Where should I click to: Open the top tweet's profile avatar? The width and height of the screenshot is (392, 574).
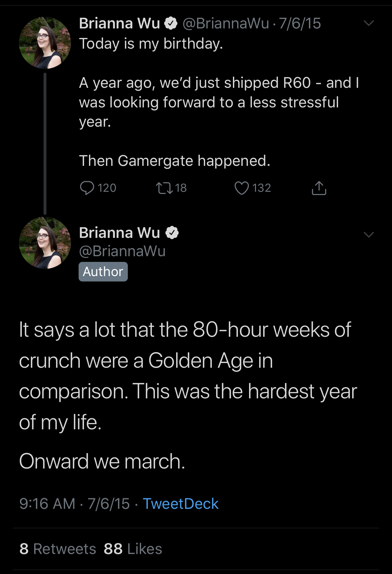[45, 43]
